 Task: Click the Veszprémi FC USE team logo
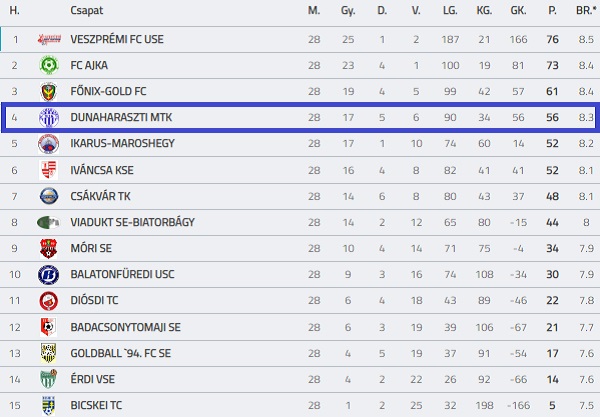pos(48,40)
